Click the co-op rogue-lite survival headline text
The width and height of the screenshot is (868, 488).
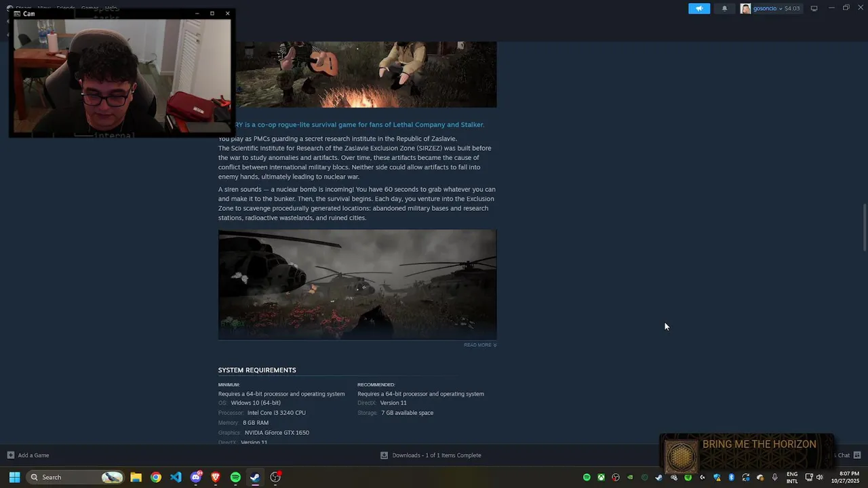coord(359,125)
